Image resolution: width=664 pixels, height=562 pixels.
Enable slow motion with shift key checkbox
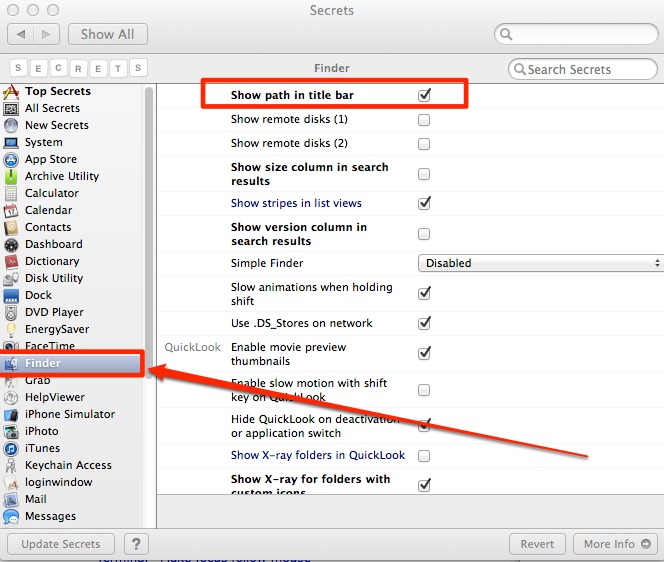[424, 390]
